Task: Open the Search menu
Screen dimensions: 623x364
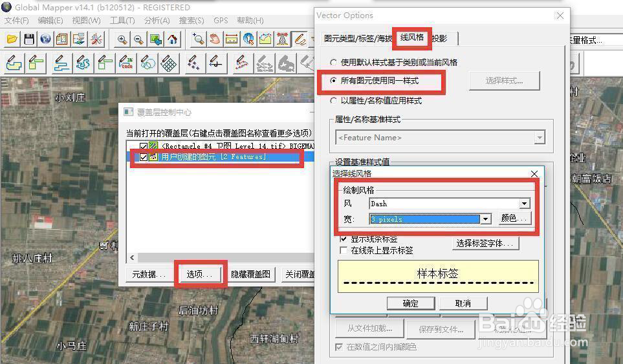Action: [191, 20]
